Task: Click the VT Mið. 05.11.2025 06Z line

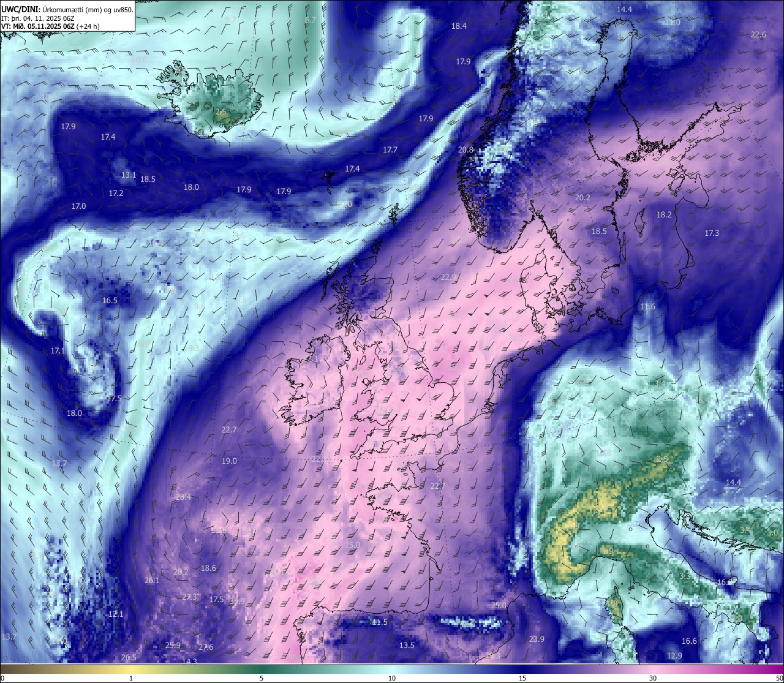Action: point(50,26)
